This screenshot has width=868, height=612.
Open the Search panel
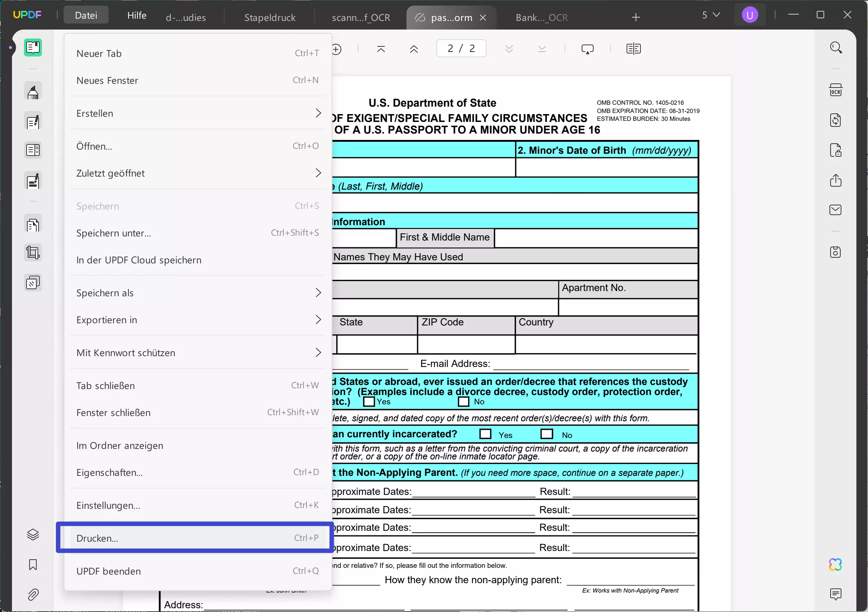pyautogui.click(x=836, y=47)
